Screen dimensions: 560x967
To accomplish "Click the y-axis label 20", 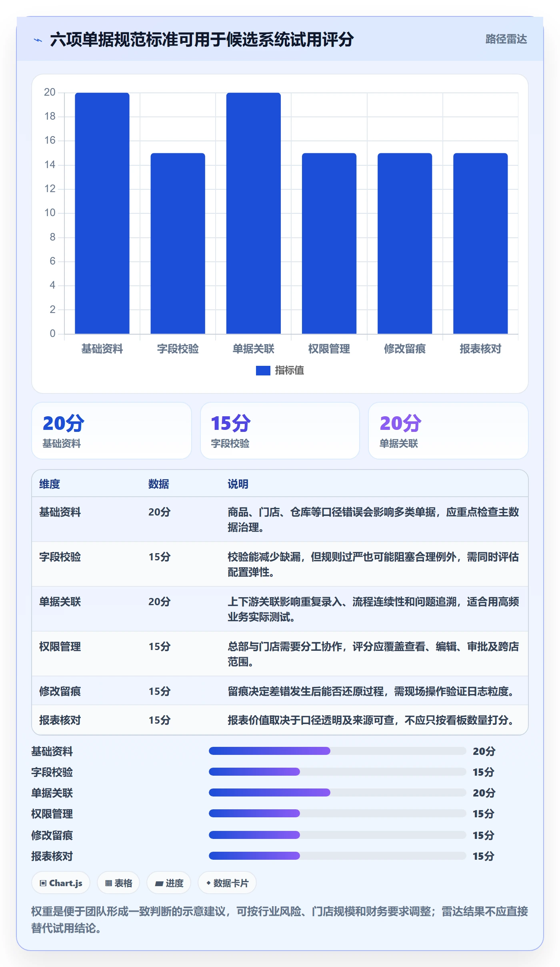I will pyautogui.click(x=50, y=92).
